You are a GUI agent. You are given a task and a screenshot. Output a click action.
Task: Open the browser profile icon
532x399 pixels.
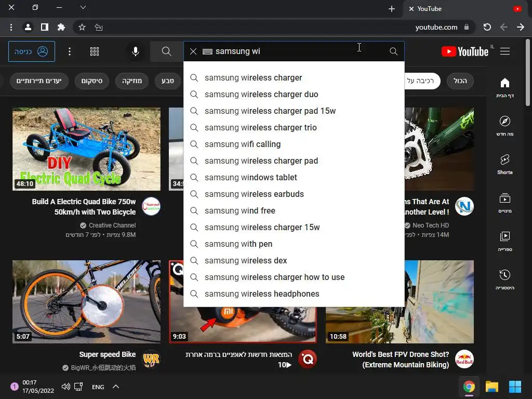click(28, 27)
